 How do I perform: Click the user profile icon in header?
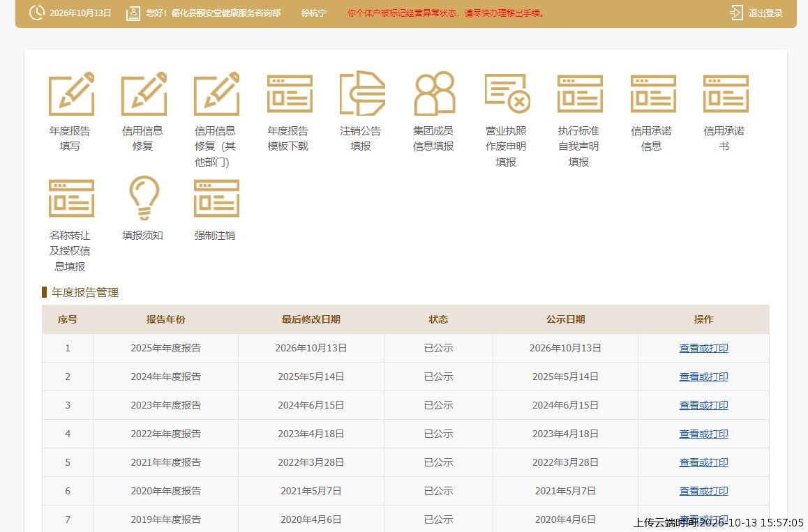133,13
